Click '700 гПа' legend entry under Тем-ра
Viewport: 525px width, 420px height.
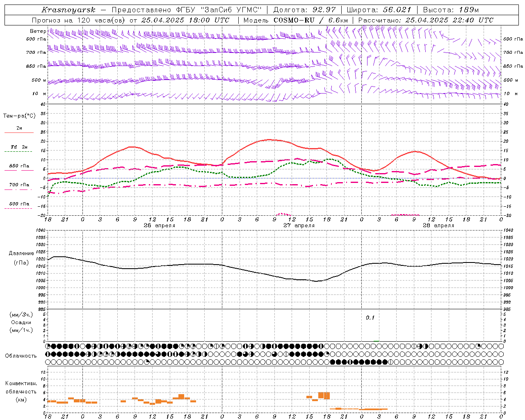point(19,185)
